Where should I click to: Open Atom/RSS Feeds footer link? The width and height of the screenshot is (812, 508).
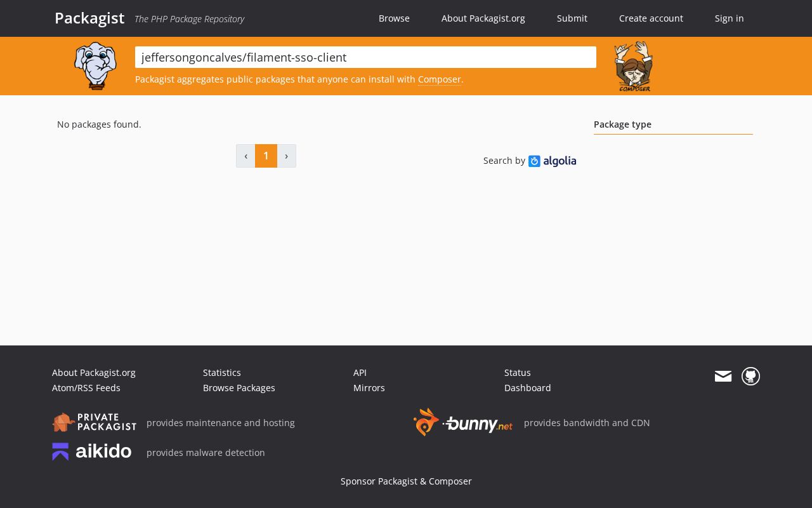86,388
